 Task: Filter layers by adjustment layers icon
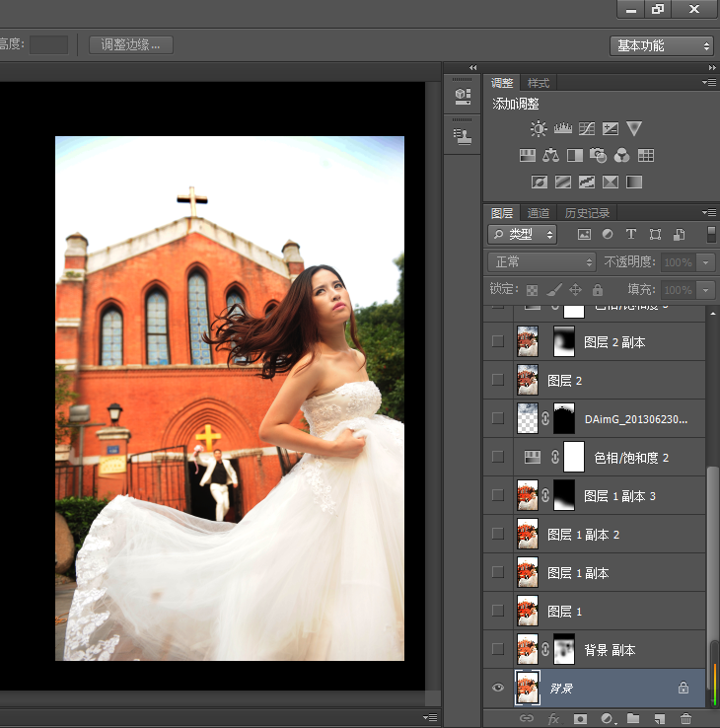coord(608,235)
